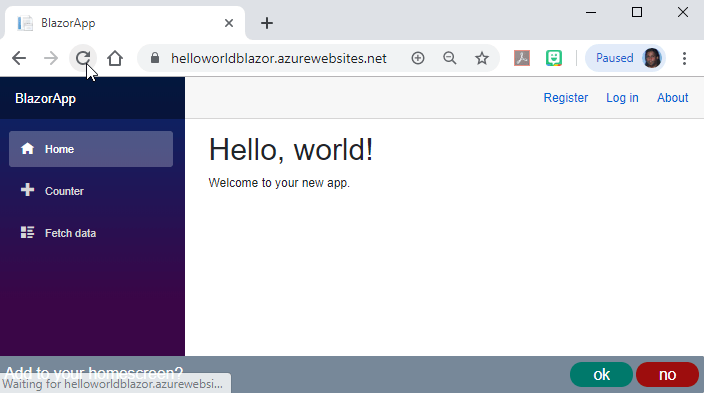
Task: Bookmark this page with the star
Action: tap(482, 58)
